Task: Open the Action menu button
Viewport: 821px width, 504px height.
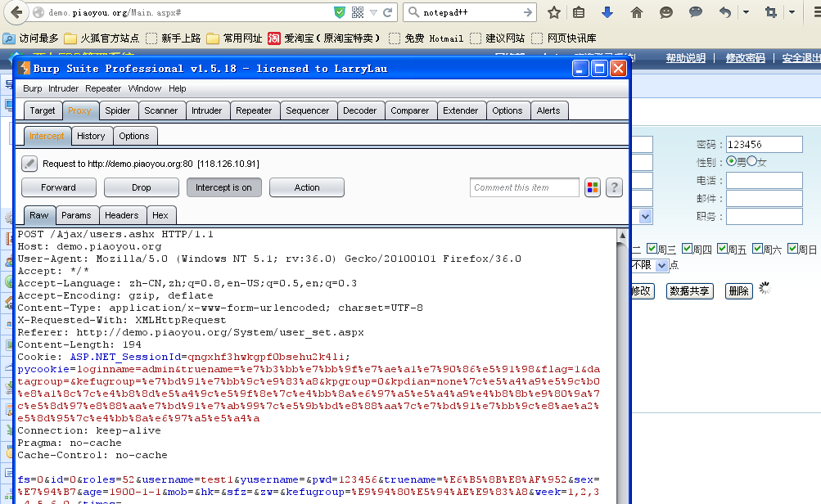Action: point(307,187)
